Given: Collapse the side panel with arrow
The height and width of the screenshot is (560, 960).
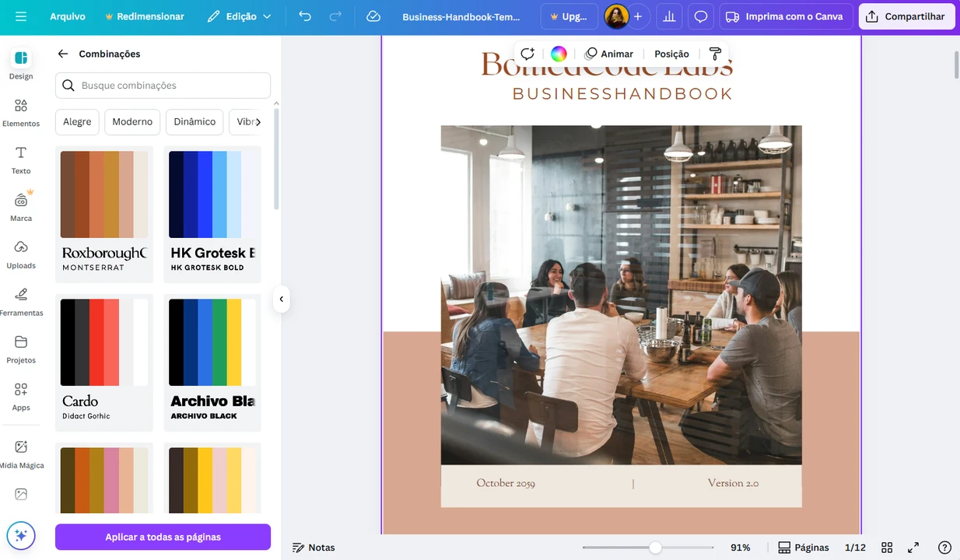Looking at the screenshot, I should [x=281, y=299].
